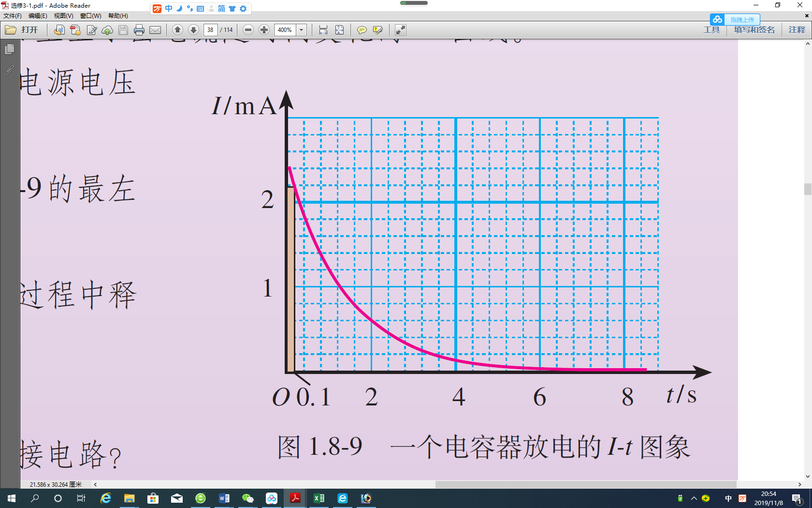812x508 pixels.
Task: Click the vertical scrollbar thumb
Action: 808,189
